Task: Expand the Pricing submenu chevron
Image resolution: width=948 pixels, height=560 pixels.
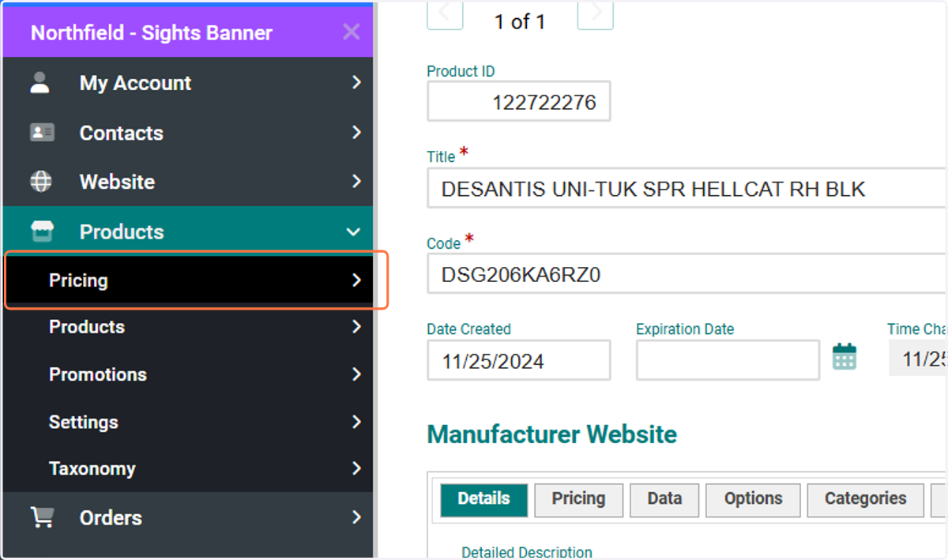Action: click(356, 280)
